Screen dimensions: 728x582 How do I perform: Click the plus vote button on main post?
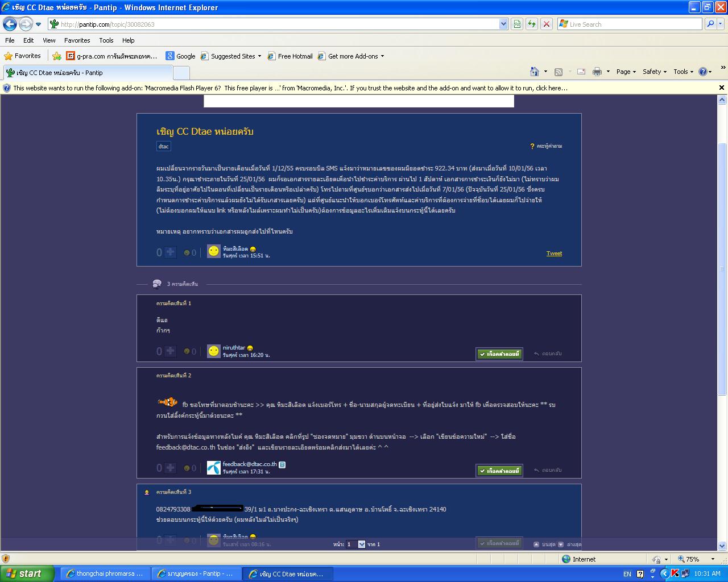170,252
